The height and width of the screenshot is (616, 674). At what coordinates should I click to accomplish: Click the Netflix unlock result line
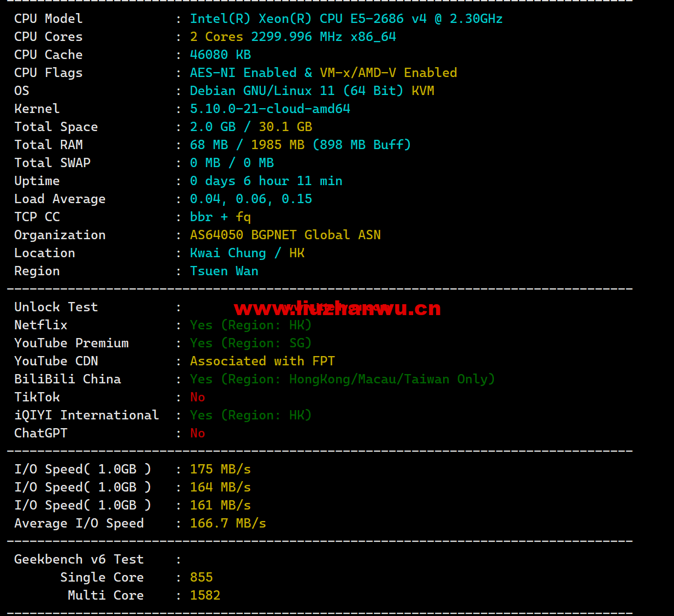(250, 325)
